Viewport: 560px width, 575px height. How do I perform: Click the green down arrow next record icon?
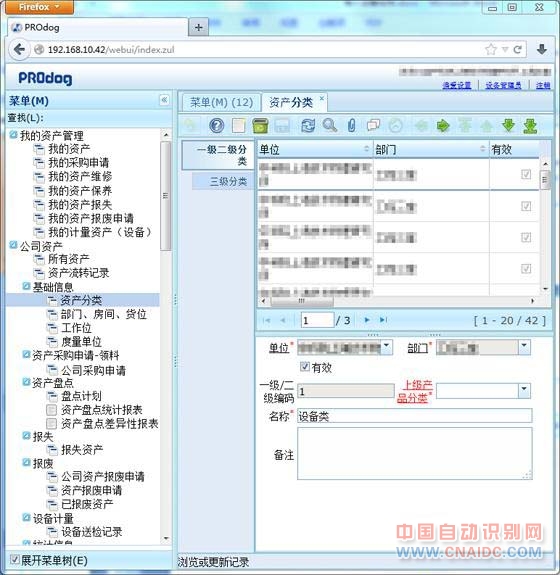(508, 125)
